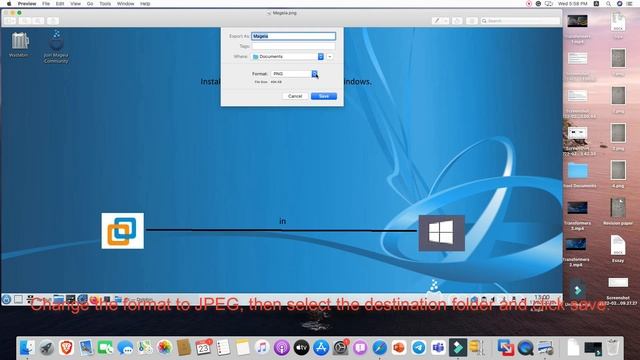
Task: Open the Tools menu
Action: pos(105,3)
